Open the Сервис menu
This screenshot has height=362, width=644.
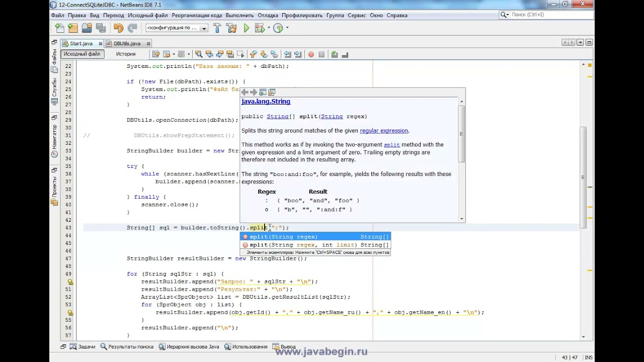tap(357, 15)
